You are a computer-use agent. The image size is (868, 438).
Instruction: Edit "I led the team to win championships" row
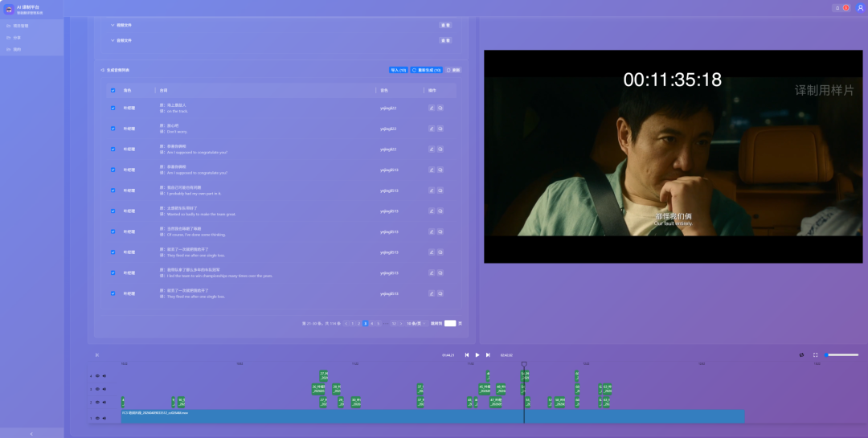point(432,273)
